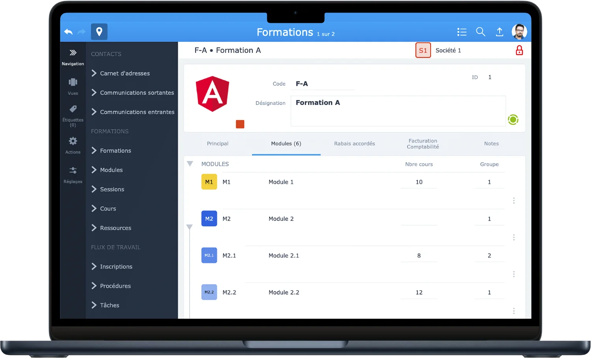Open the Actions gear panel

(73, 145)
